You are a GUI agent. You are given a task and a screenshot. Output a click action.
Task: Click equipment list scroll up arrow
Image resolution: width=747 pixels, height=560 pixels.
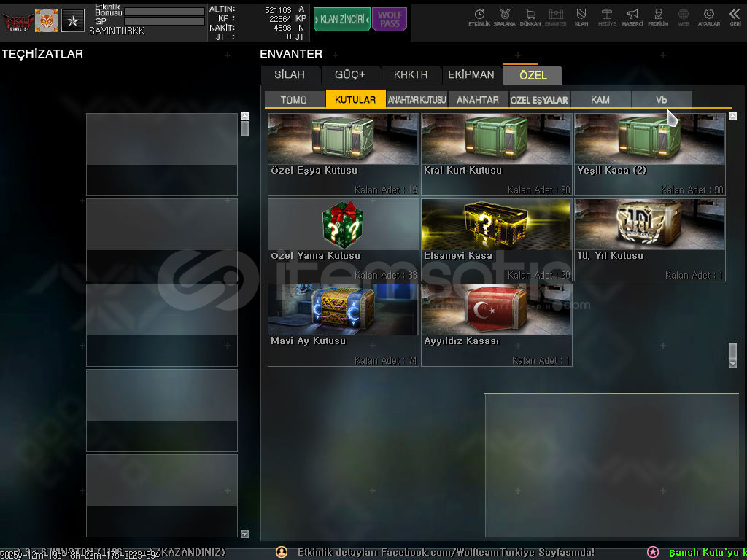coord(244,116)
